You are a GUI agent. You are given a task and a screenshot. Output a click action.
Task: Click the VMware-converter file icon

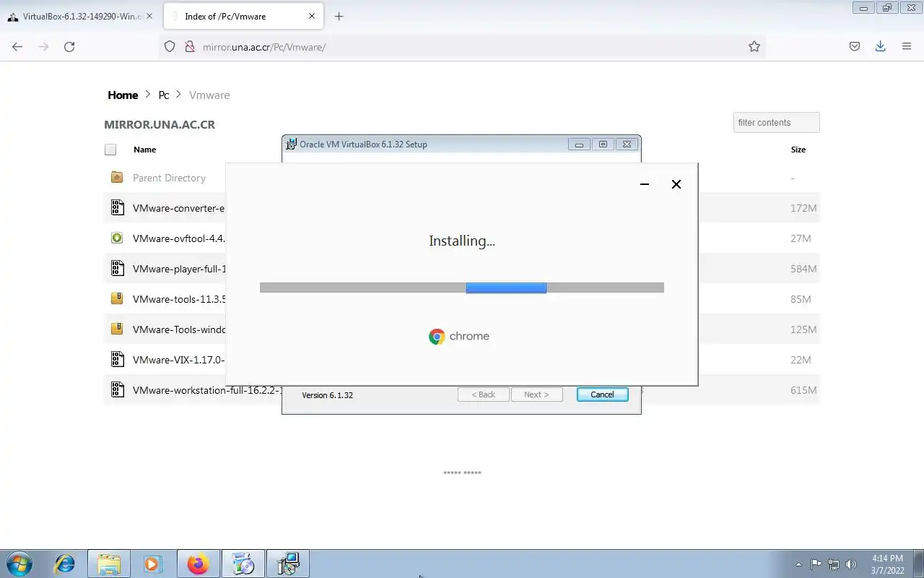[x=117, y=208]
